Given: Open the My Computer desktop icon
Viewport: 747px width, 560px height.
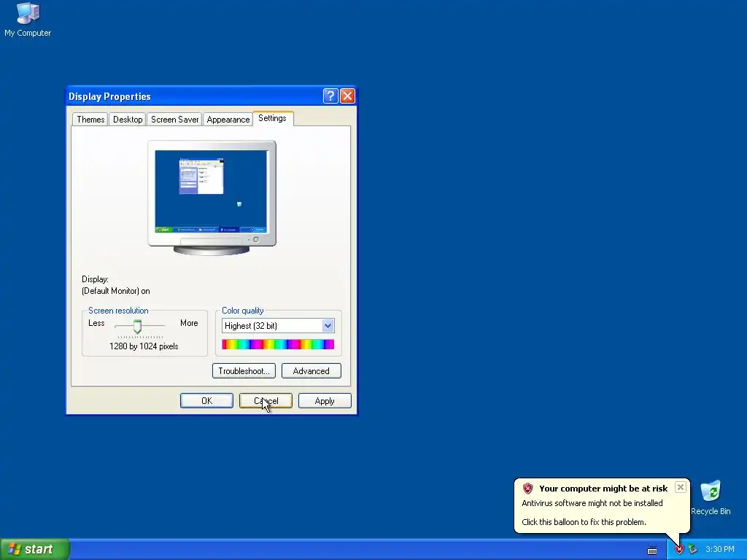Looking at the screenshot, I should 28,19.
